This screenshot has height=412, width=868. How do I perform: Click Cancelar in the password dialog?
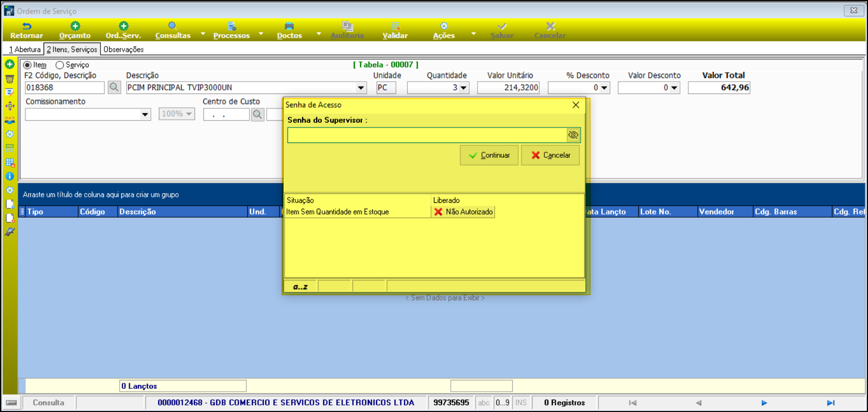click(550, 155)
